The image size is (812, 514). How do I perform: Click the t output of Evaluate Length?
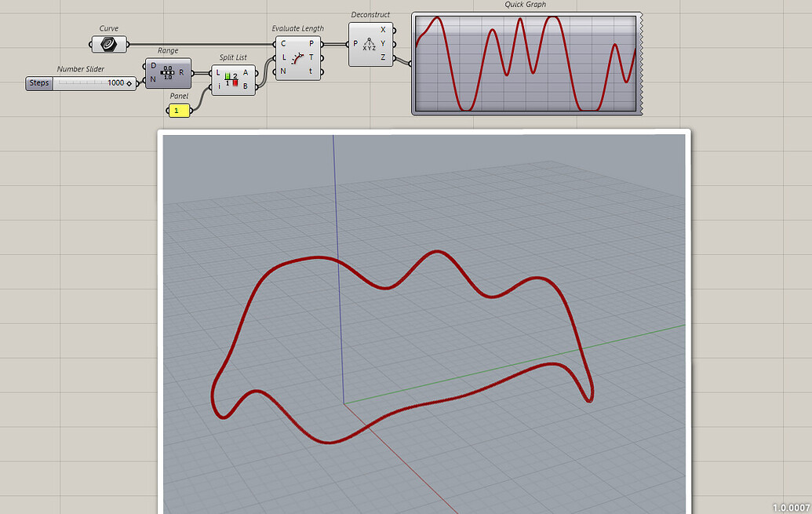click(310, 72)
